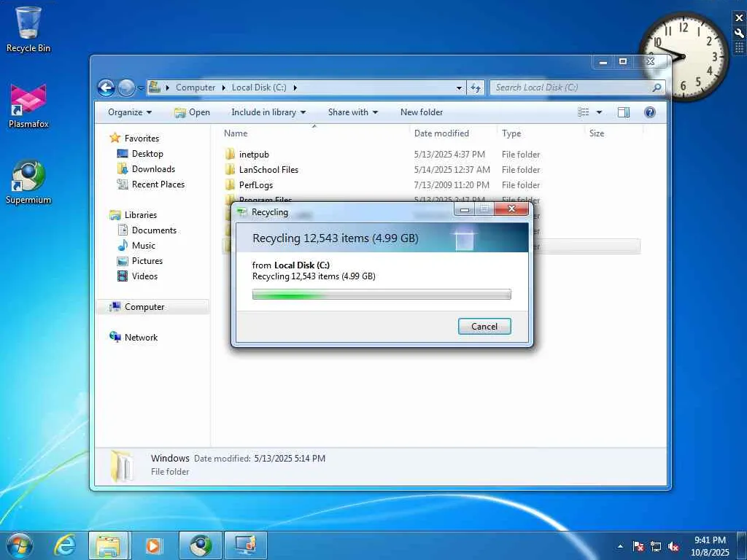The width and height of the screenshot is (747, 560).
Task: Click the Recycling progress bar
Action: click(x=382, y=295)
